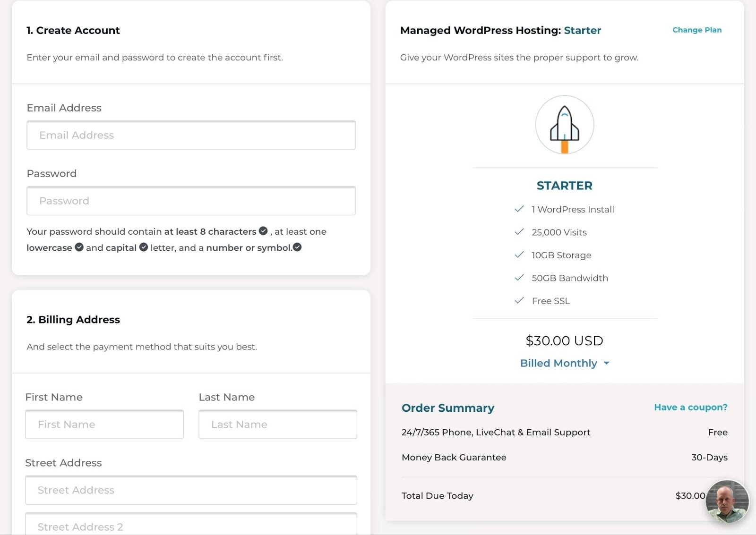Click the 'Have a coupon?' link
Screen dimensions: 756x535
(x=690, y=407)
